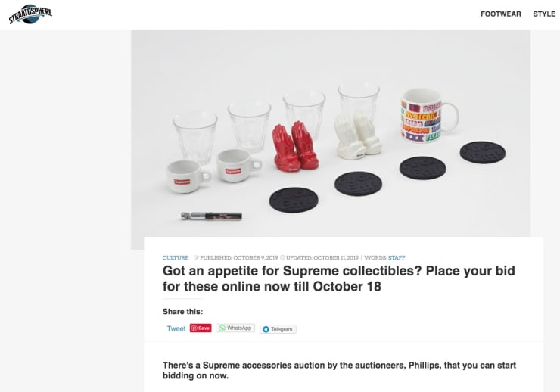
Task: Click the Tweet share link
Action: pyautogui.click(x=176, y=328)
